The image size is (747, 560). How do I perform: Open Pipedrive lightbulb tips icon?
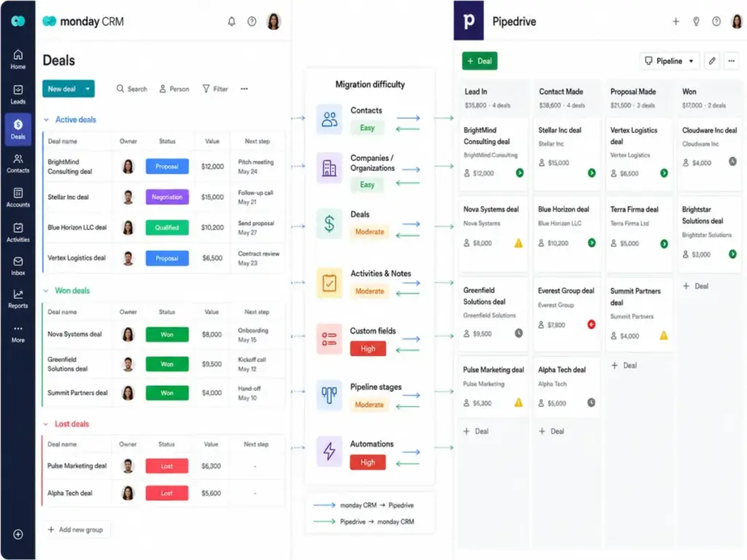pyautogui.click(x=696, y=21)
